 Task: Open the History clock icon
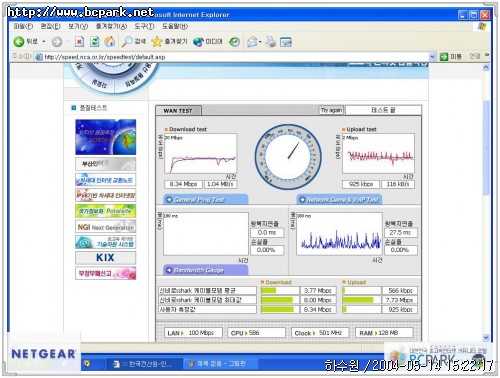pyautogui.click(x=235, y=42)
